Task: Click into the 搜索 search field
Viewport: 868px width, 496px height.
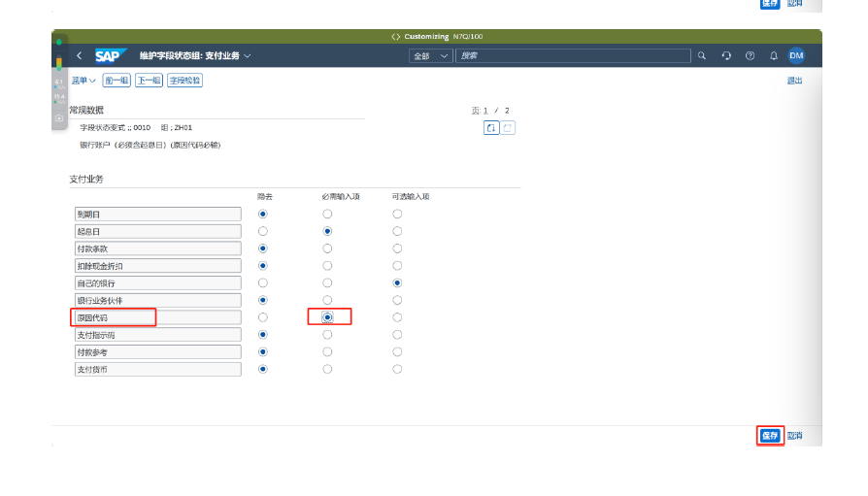Action: tap(573, 56)
